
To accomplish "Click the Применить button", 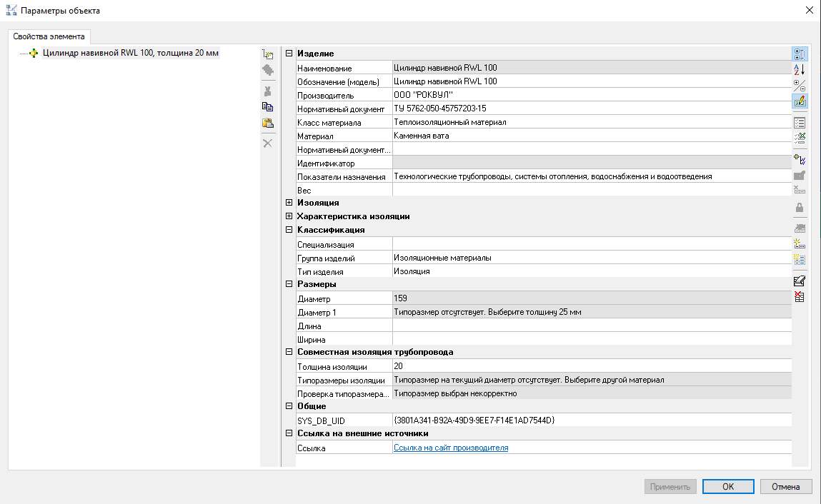I will pos(670,487).
